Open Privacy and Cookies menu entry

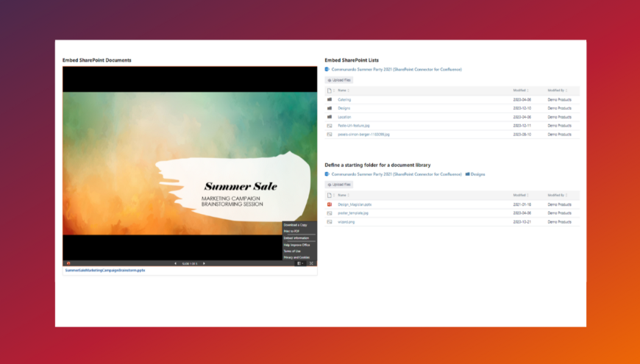296,257
